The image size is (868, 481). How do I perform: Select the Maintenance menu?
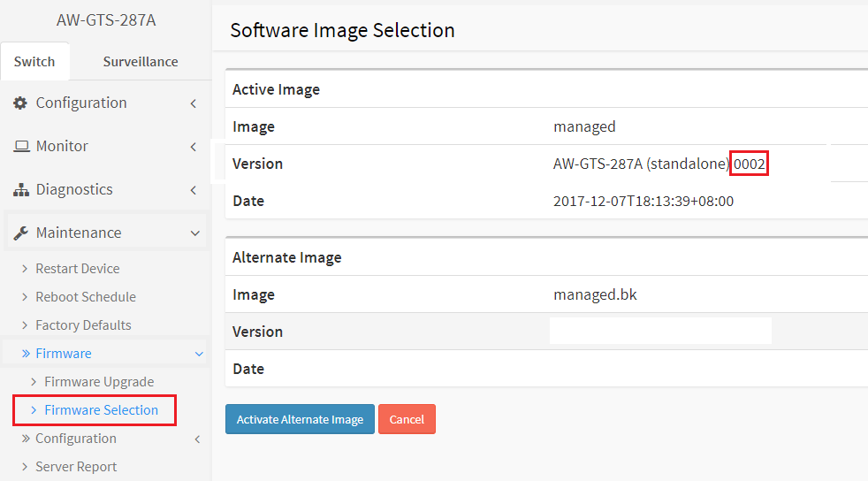coord(79,233)
